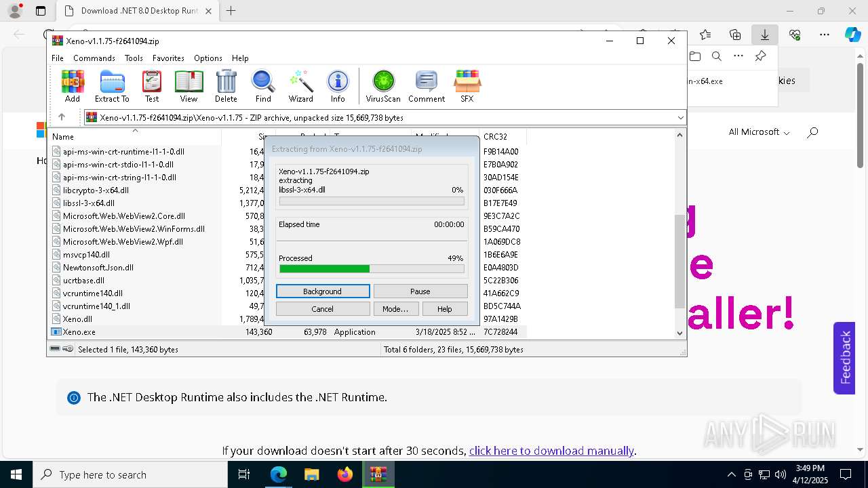Click the Delete trash can icon
The image size is (868, 488).
tap(226, 86)
